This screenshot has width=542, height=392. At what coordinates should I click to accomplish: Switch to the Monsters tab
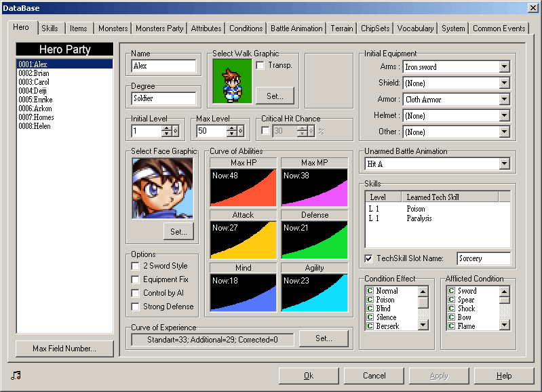tap(113, 28)
